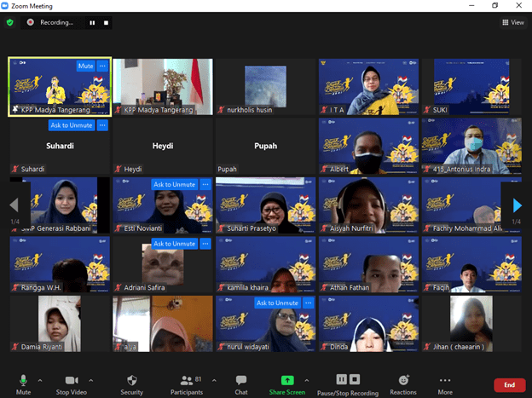The width and height of the screenshot is (532, 398).
Task: Expand arrow beside Participants count
Action: [x=214, y=380]
